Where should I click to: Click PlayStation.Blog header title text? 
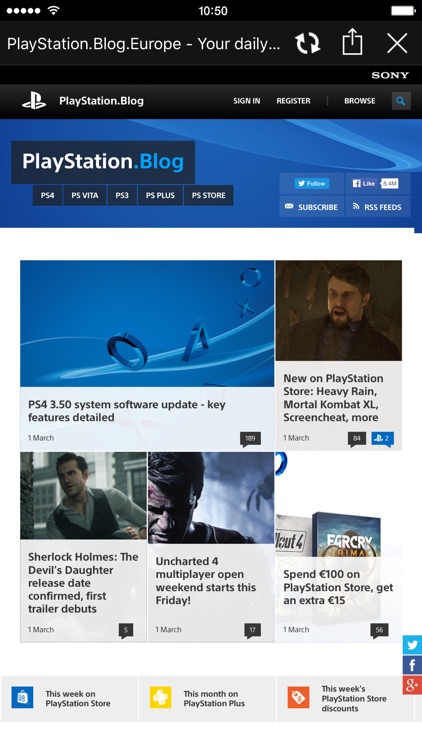coord(101,101)
